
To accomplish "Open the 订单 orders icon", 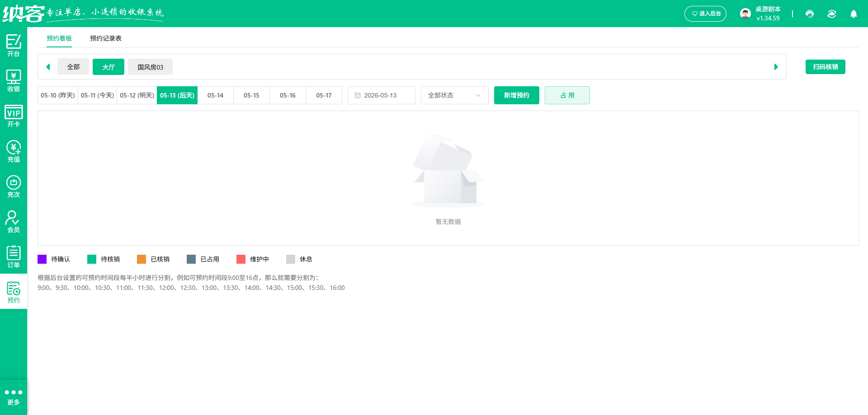I will (14, 257).
